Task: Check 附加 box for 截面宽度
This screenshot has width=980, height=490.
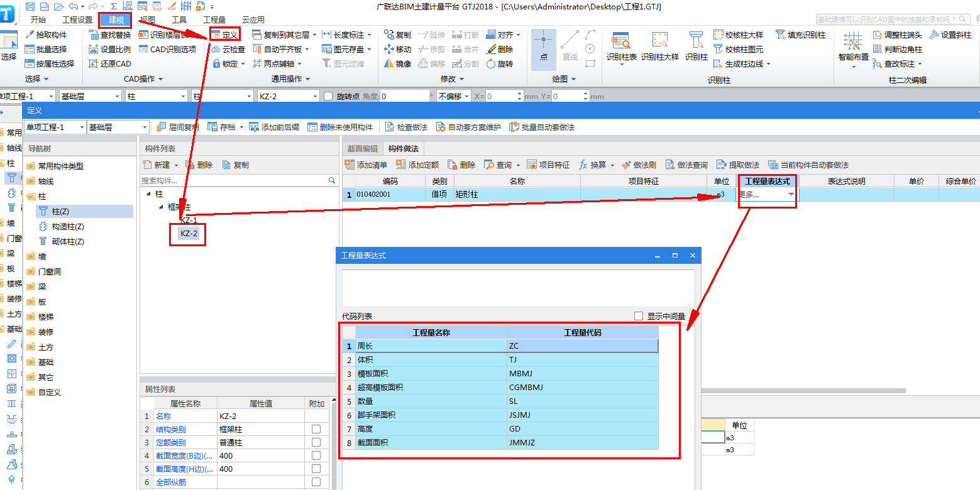Action: click(316, 455)
